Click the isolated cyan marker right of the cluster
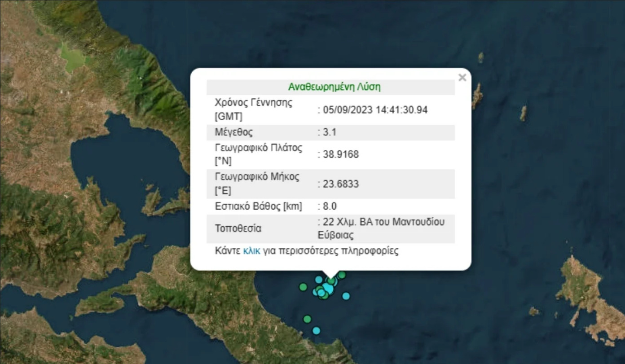The image size is (625, 364). click(346, 296)
